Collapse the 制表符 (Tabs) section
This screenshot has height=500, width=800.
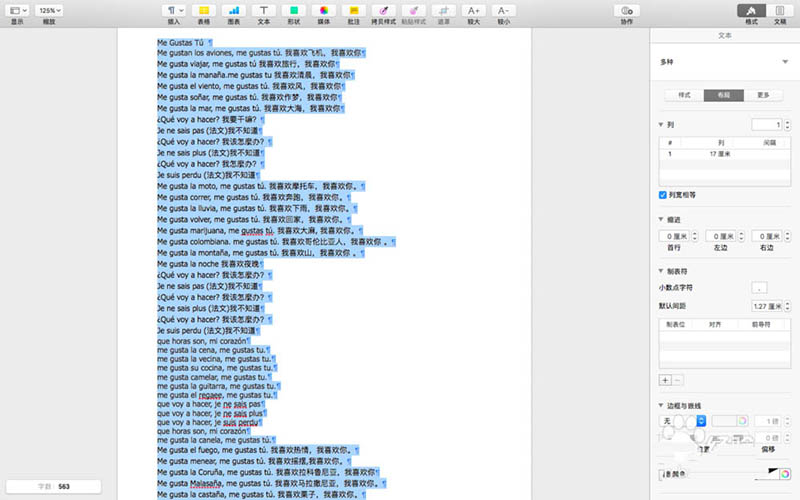[661, 271]
